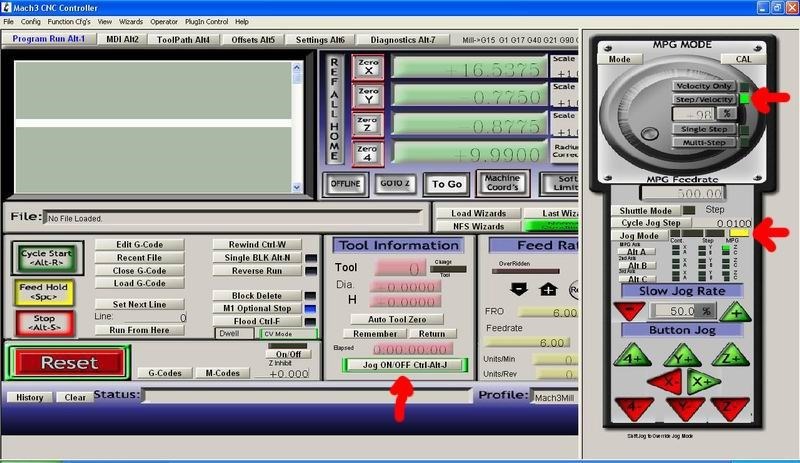Screen dimensions: 800x463
Task: Toggle Flood Ctrl-F coolant
Action: coord(257,321)
